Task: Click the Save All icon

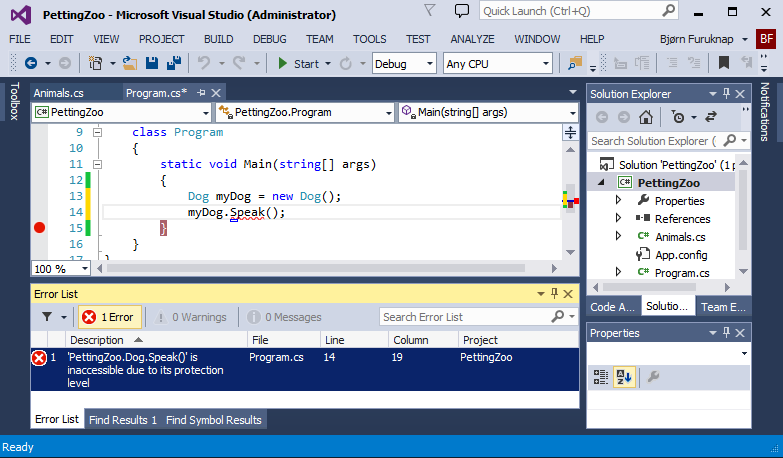Action: [x=174, y=63]
